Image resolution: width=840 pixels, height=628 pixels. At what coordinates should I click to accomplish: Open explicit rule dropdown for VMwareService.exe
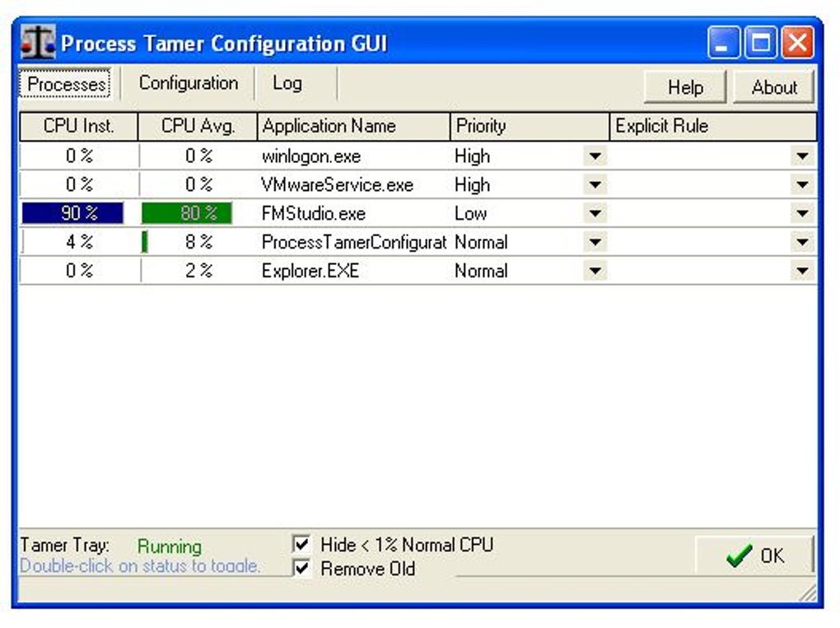[x=802, y=184]
